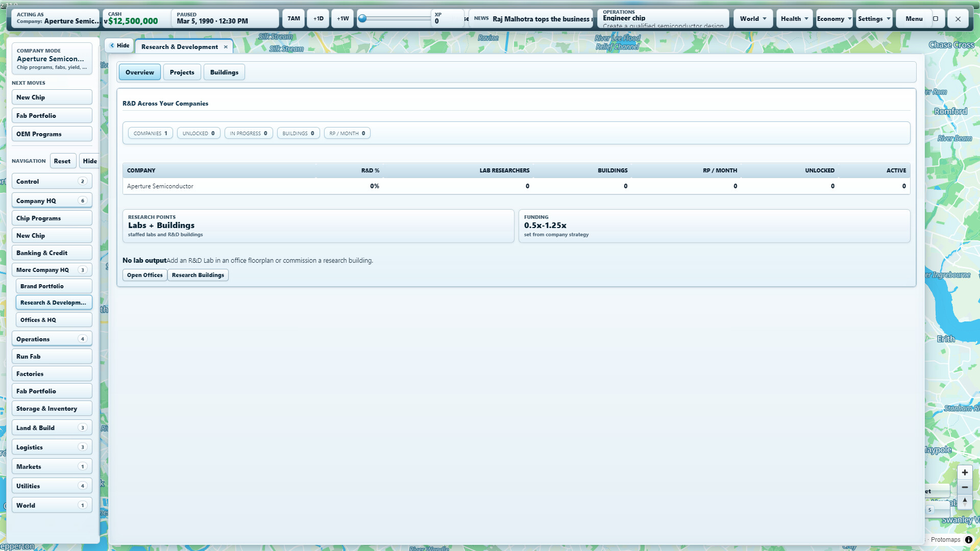Viewport: 980px width, 551px height.
Task: Switch to the Projects tab
Action: pos(182,72)
